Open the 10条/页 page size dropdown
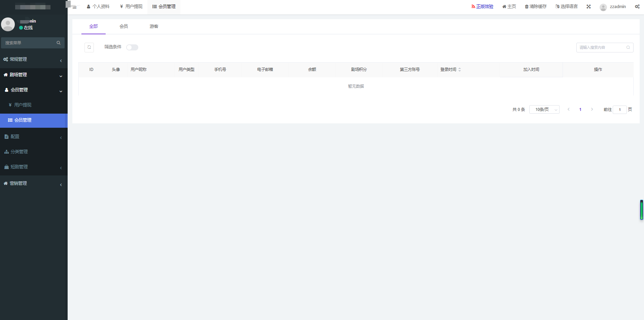 pyautogui.click(x=544, y=110)
